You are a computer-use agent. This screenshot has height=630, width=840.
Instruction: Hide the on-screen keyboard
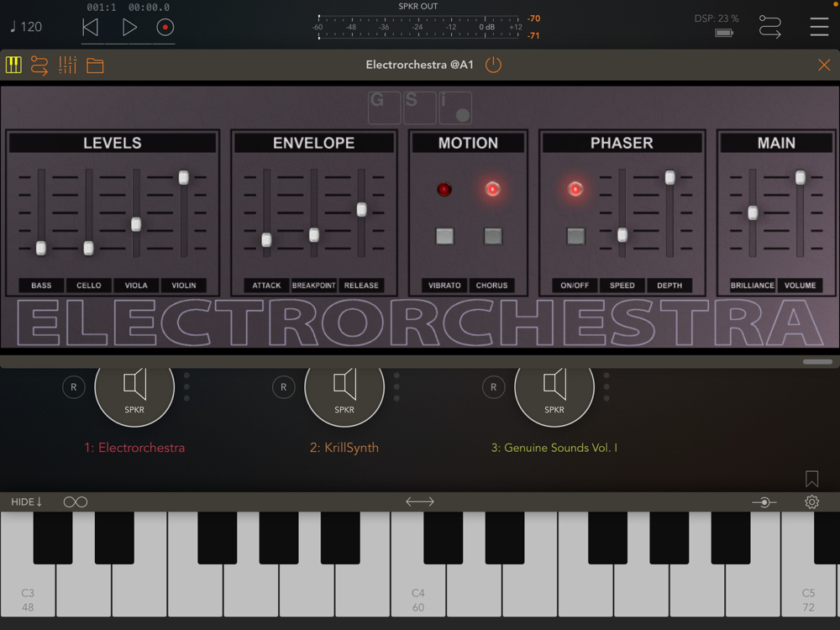[x=26, y=502]
